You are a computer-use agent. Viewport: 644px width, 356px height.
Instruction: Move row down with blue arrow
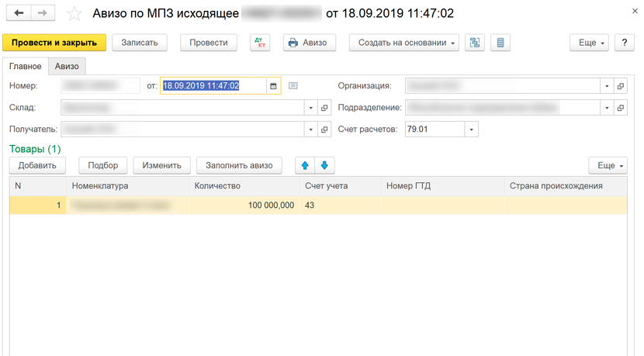tap(324, 165)
